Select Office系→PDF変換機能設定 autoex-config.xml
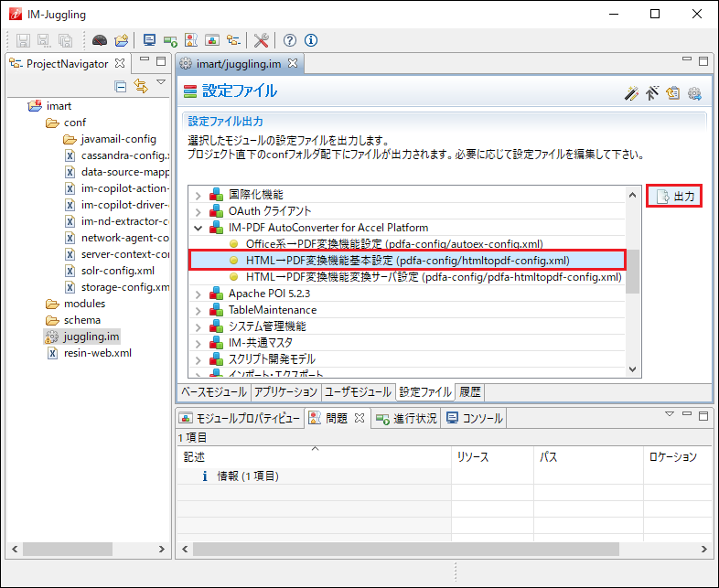Screen dimensions: 719x588 point(394,244)
